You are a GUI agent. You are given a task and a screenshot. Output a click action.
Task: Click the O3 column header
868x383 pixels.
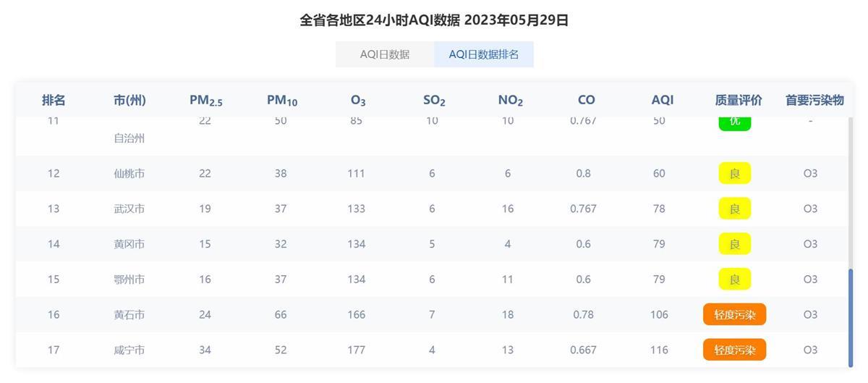pyautogui.click(x=358, y=101)
